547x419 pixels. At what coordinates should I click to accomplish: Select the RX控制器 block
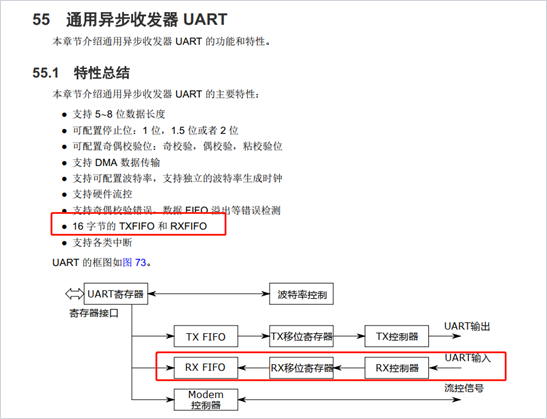pos(397,368)
